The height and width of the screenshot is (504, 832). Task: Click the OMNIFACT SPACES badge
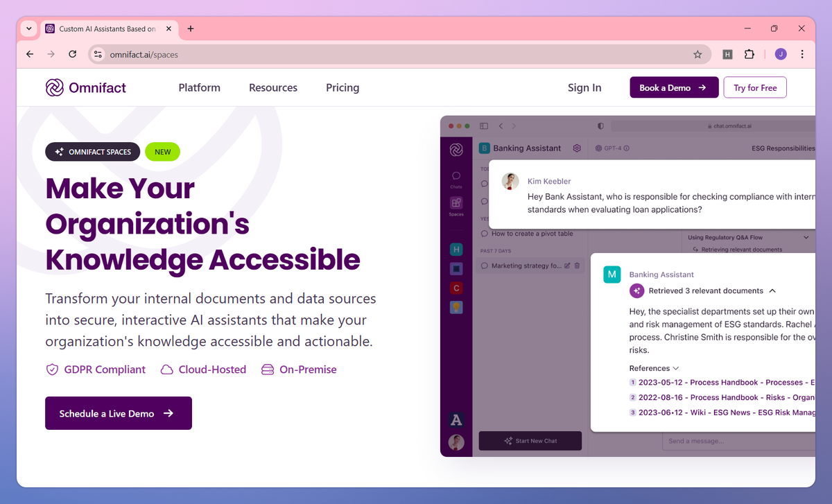(93, 152)
